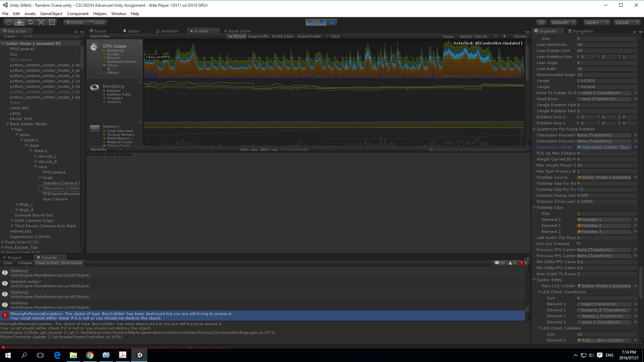The width and height of the screenshot is (644, 362).
Task: Select the Rotate tool
Action: (x=30, y=22)
